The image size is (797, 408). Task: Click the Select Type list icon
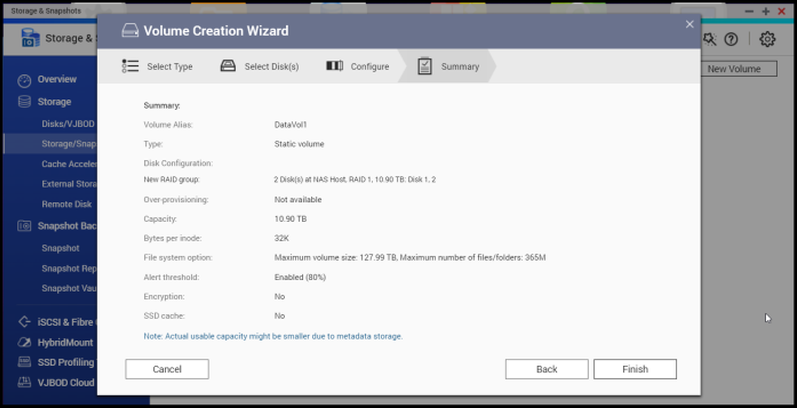coord(130,66)
